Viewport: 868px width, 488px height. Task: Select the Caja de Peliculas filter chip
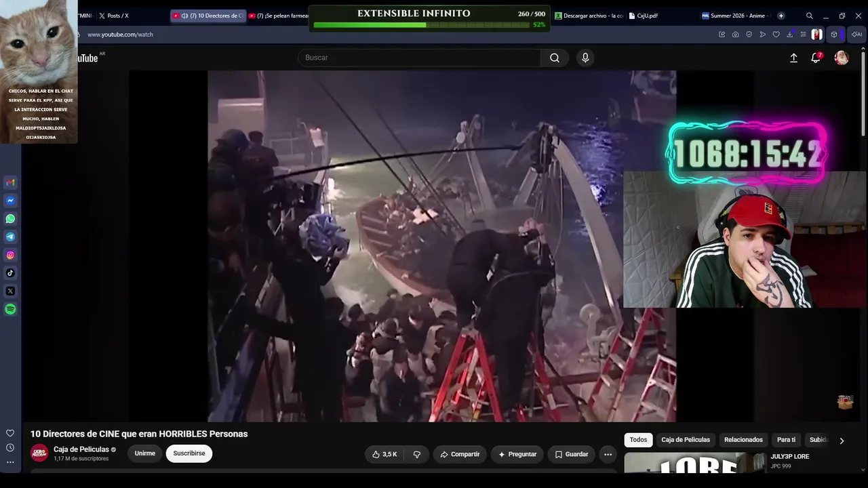pyautogui.click(x=686, y=440)
